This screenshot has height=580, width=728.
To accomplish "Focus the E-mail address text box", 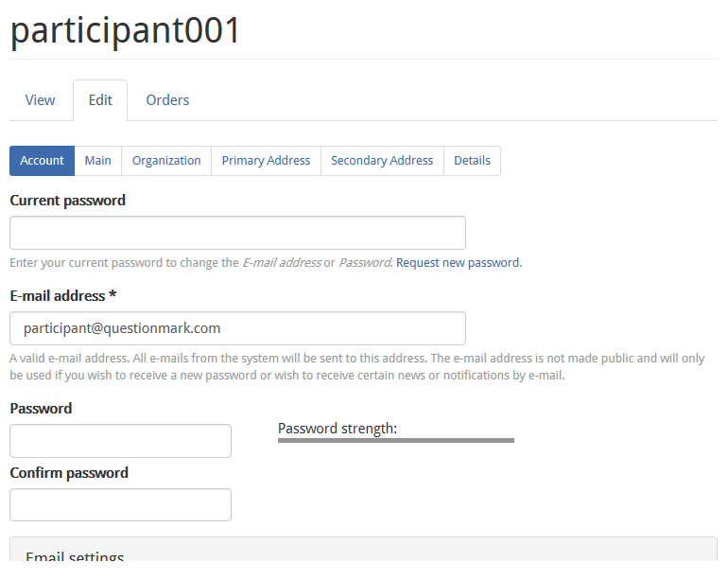I will (x=237, y=328).
